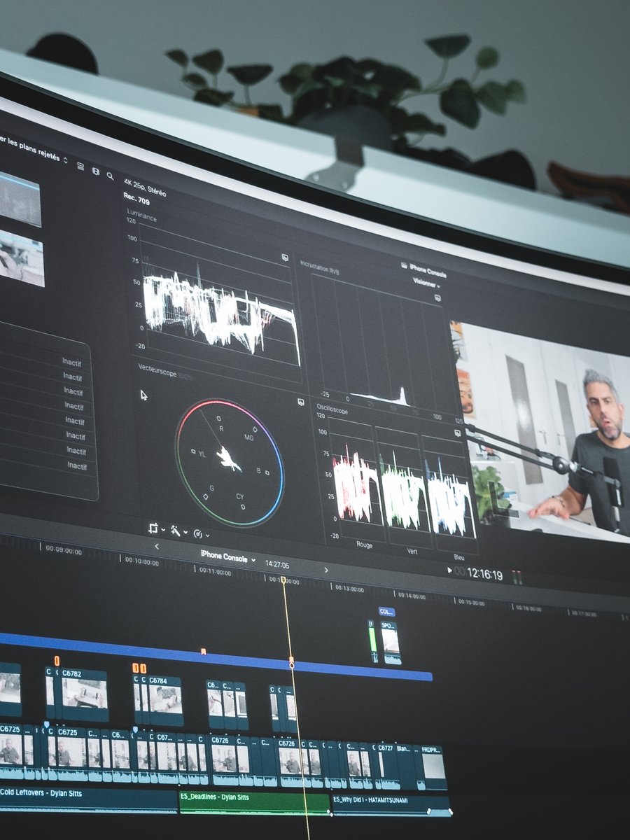The image size is (630, 840).
Task: Click the clip appearance filmstrip icon
Action: [x=96, y=171]
